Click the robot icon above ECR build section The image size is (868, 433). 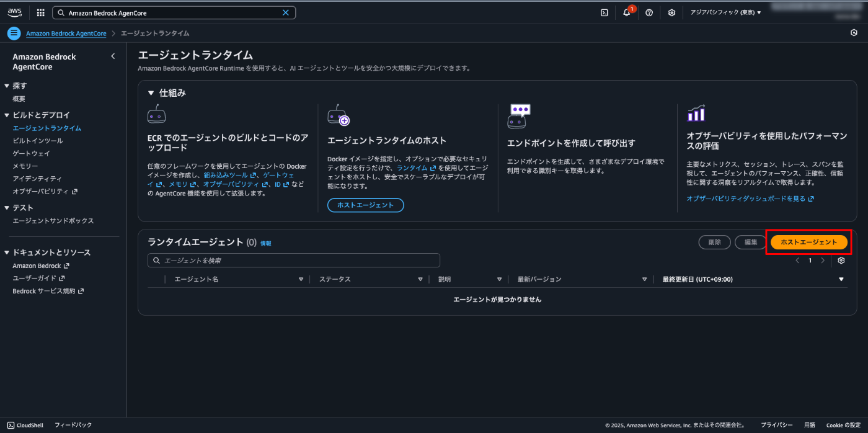156,114
